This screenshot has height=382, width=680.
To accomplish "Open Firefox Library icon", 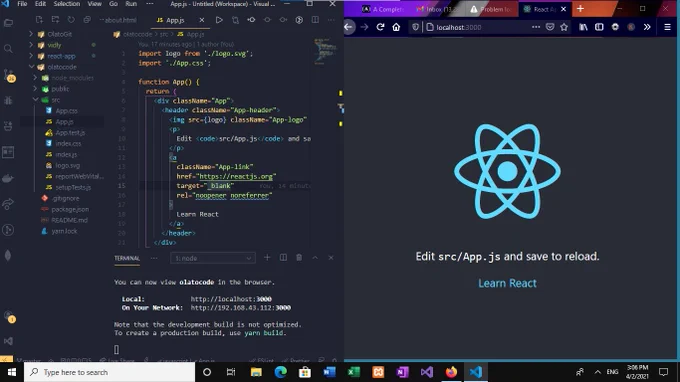I will pyautogui.click(x=583, y=27).
